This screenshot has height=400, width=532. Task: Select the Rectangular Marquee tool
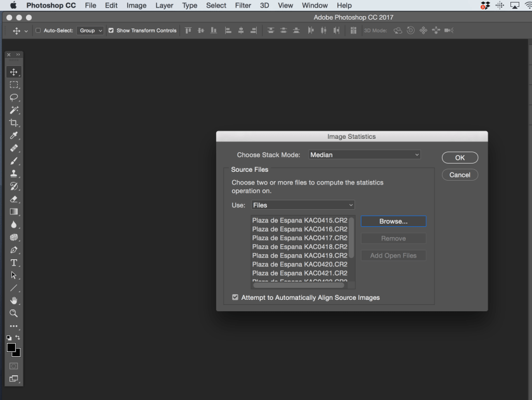click(x=13, y=85)
